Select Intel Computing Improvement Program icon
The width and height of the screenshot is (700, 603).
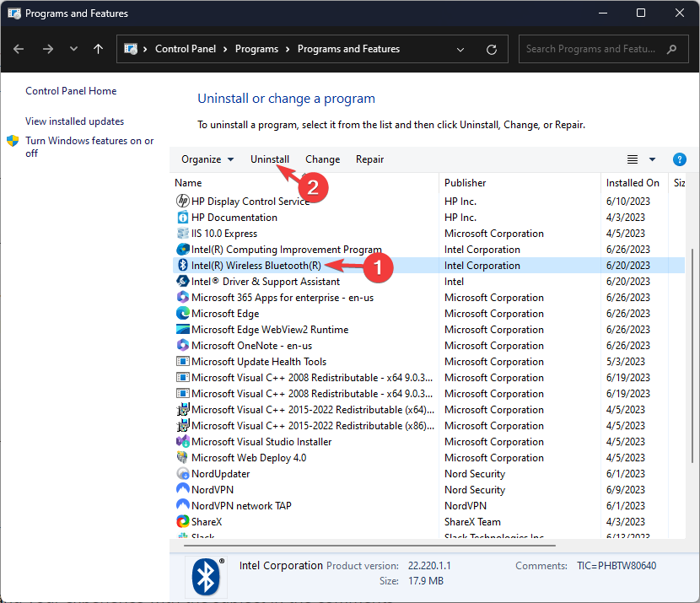(182, 249)
